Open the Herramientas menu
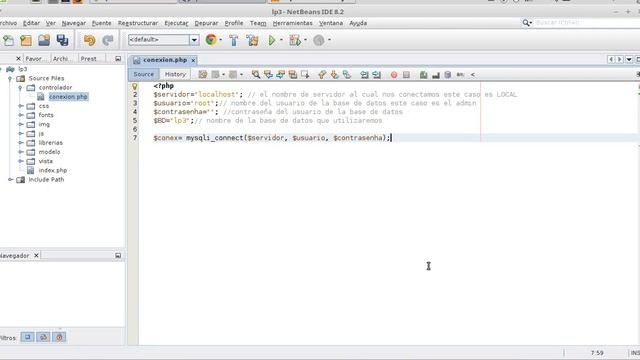 pyautogui.click(x=292, y=23)
